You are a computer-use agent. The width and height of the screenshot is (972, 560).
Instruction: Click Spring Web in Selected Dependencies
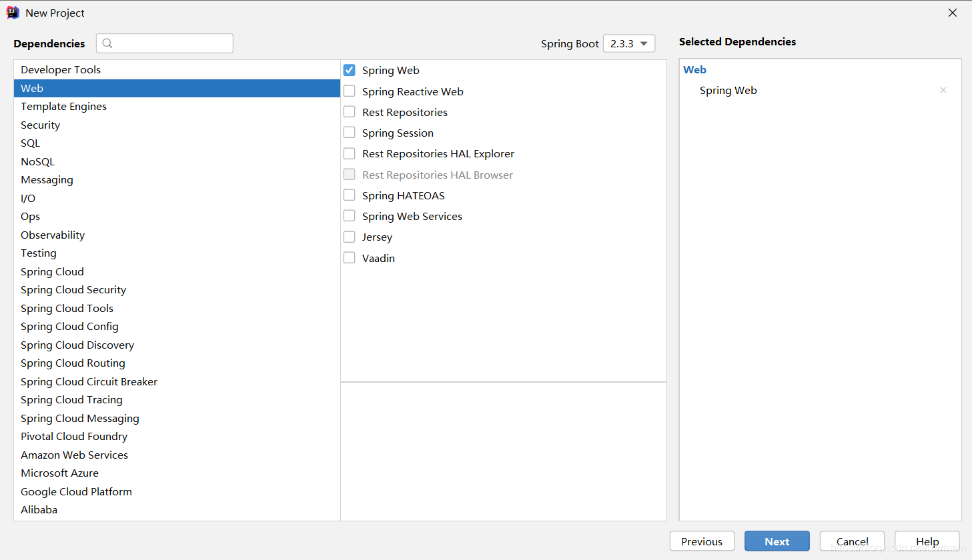(x=728, y=90)
